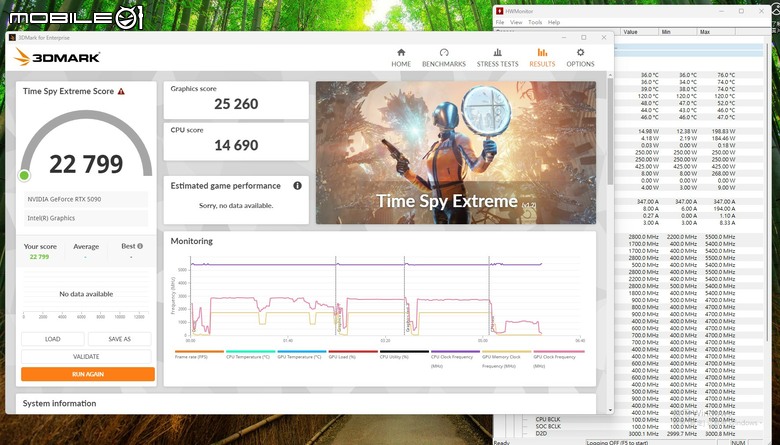Select the SOC BCLK row in HWMonitor
The height and width of the screenshot is (445, 780).
(548, 427)
